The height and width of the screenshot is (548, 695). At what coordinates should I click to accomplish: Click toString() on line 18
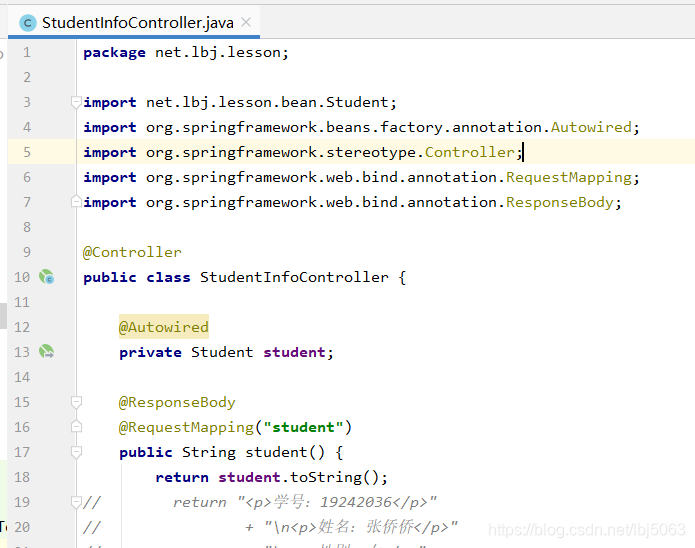335,478
